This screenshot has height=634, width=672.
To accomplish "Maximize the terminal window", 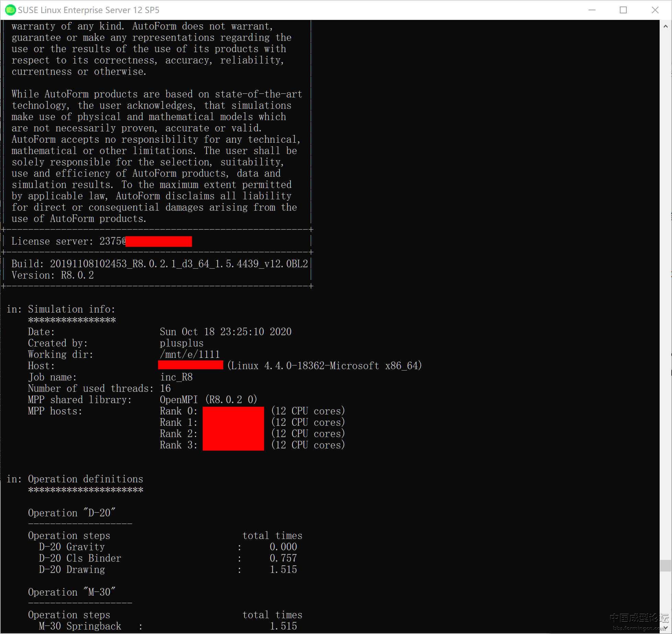I will point(623,10).
